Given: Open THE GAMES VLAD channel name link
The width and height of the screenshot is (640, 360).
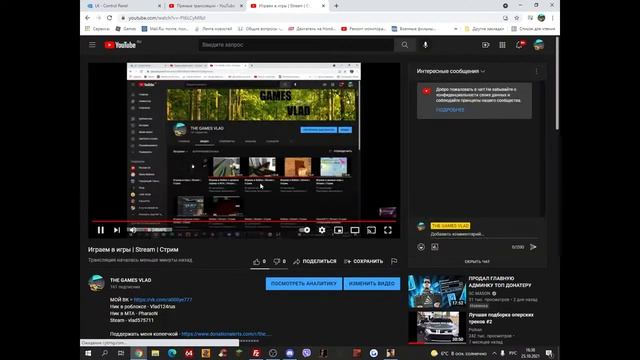Looking at the screenshot, I should tap(131, 280).
